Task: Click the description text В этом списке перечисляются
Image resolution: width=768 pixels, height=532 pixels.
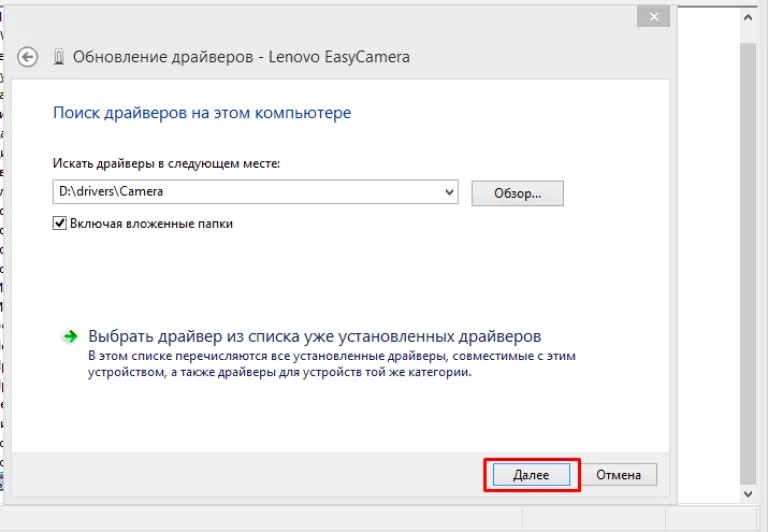Action: click(x=332, y=364)
